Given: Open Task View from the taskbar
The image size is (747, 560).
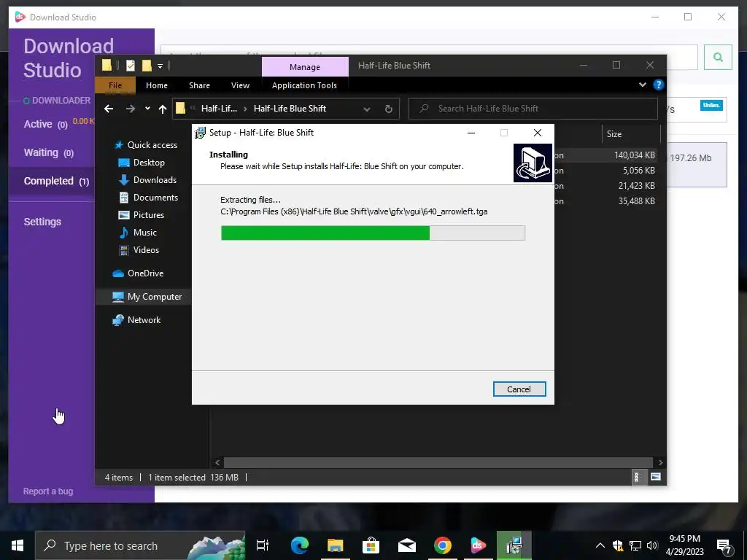Looking at the screenshot, I should point(263,545).
